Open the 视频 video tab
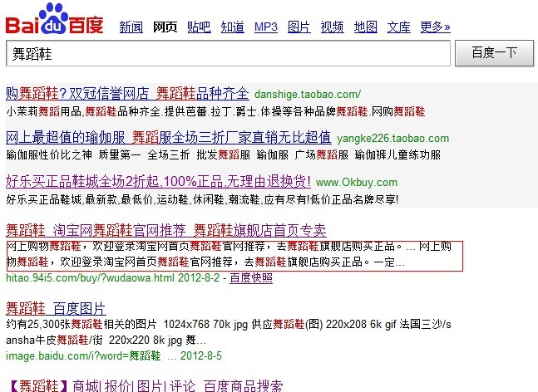The width and height of the screenshot is (538, 392). [x=332, y=27]
